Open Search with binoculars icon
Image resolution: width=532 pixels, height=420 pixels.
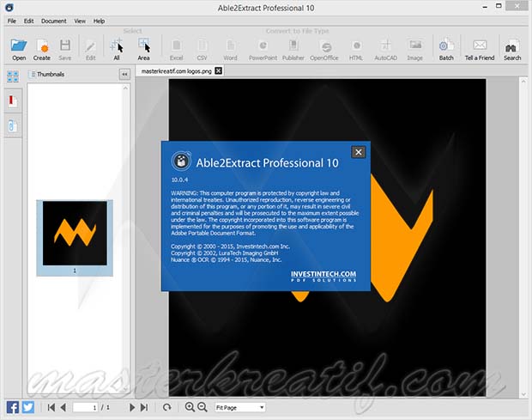click(512, 49)
